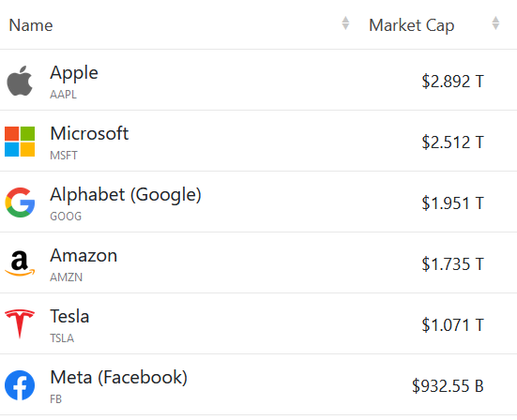The height and width of the screenshot is (420, 517).
Task: Open the Alphabet (Google) company link
Action: click(126, 195)
